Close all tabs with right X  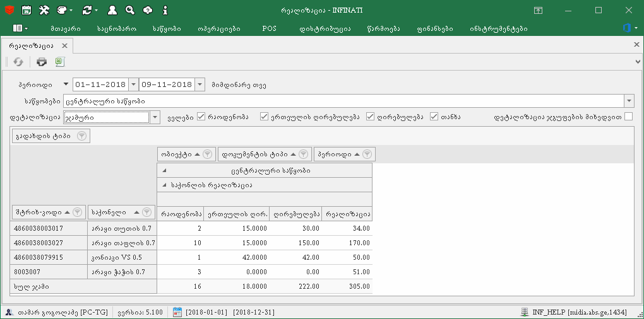[x=636, y=45]
